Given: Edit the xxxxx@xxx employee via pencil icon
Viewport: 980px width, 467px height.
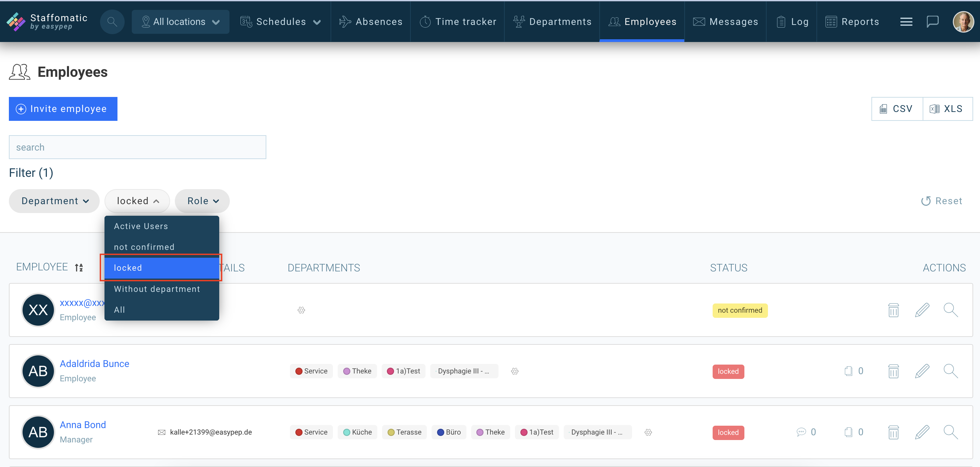Looking at the screenshot, I should (x=922, y=310).
